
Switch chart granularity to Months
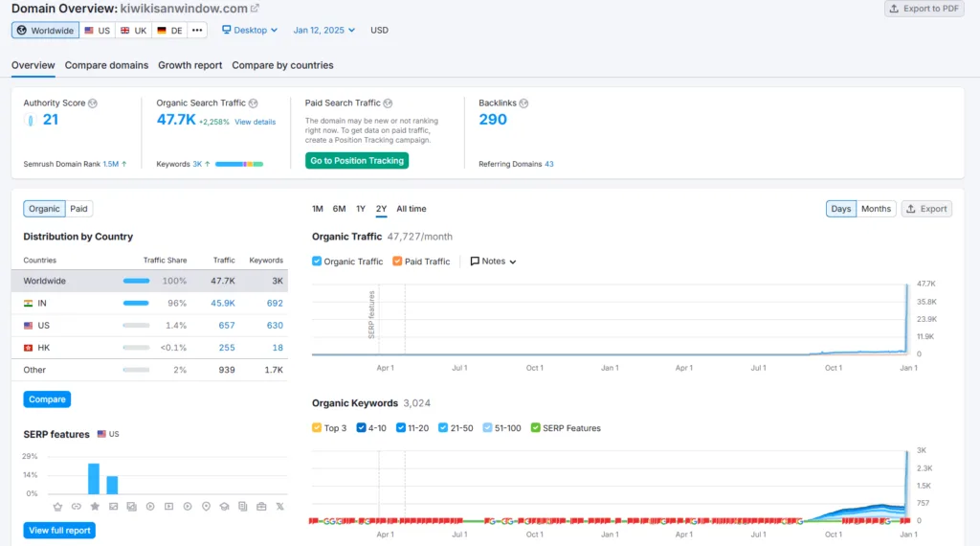876,209
